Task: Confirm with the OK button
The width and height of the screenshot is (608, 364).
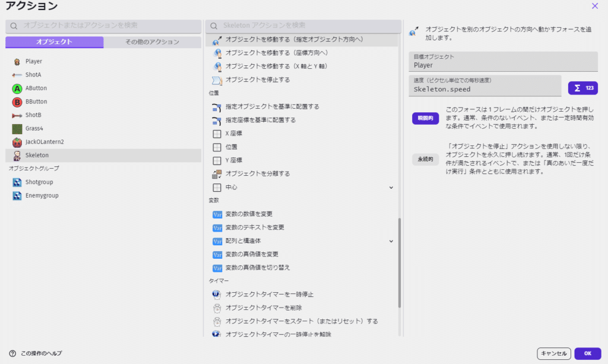Action: [587, 353]
